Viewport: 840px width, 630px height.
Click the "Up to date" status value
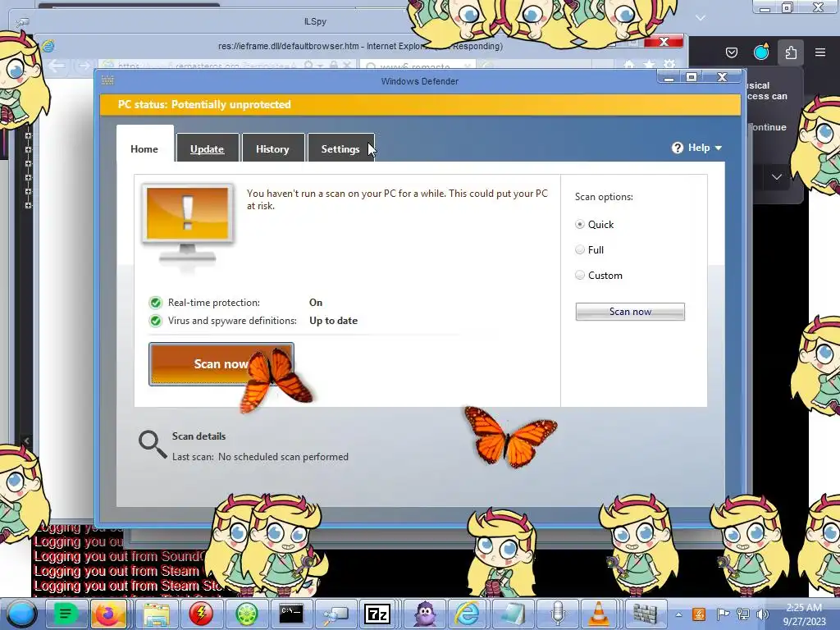[333, 321]
